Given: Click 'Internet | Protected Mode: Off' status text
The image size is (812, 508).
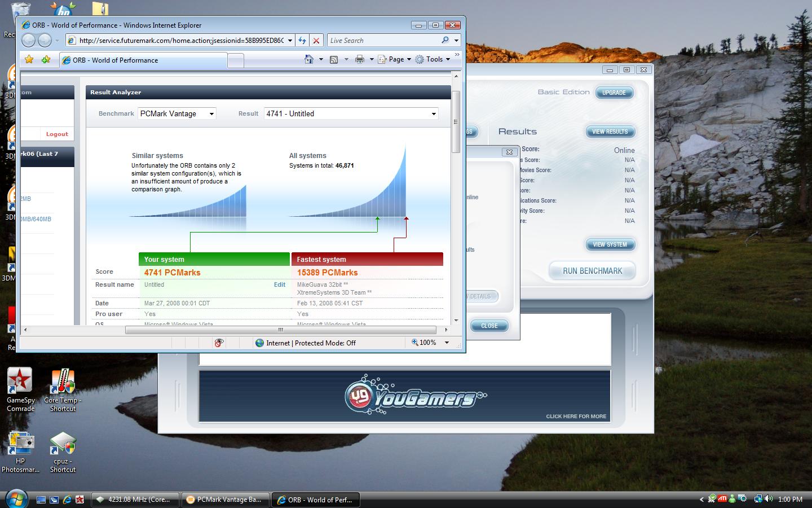Looking at the screenshot, I should pyautogui.click(x=311, y=343).
